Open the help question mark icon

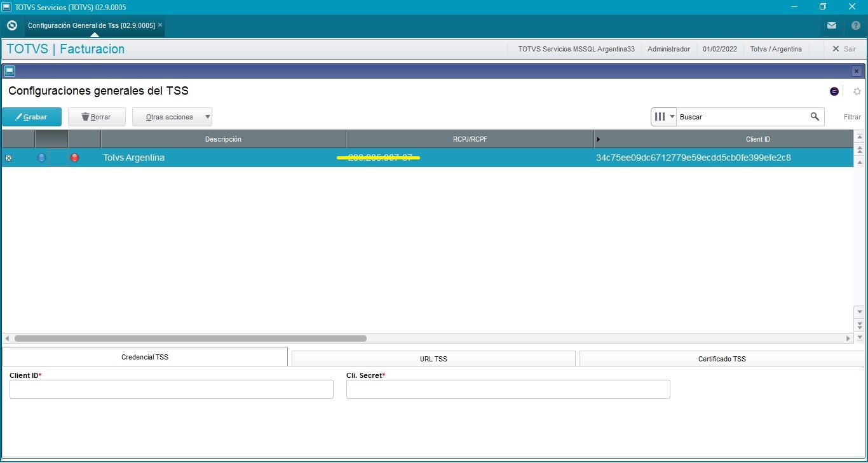pos(856,25)
